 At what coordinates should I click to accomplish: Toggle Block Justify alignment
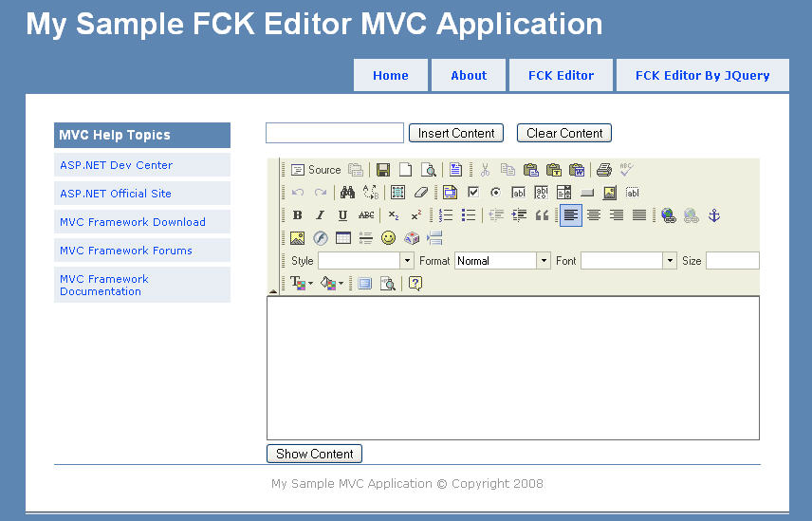[x=639, y=215]
